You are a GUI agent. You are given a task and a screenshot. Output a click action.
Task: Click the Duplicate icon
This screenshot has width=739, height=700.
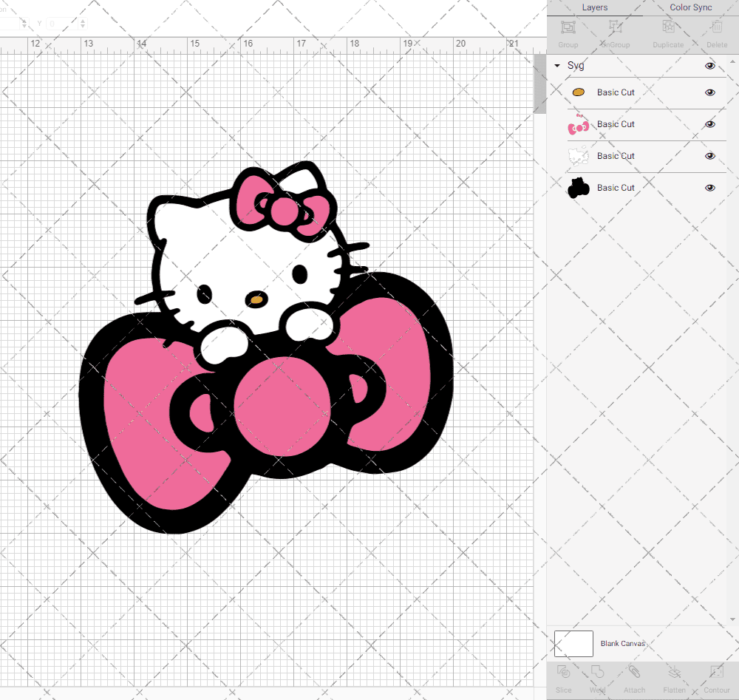[x=668, y=27]
